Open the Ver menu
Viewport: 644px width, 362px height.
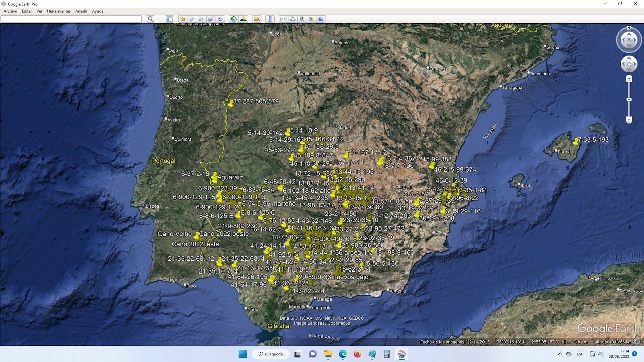pyautogui.click(x=39, y=11)
